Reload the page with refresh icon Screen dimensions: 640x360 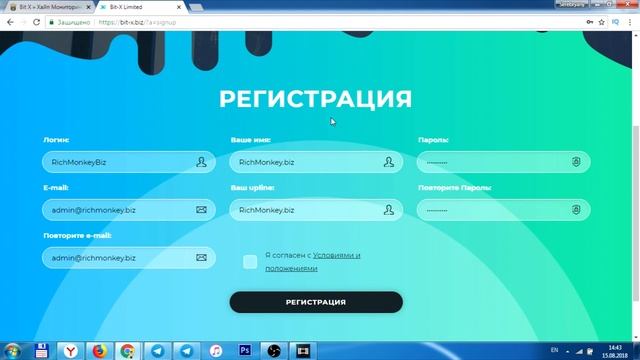[36, 22]
